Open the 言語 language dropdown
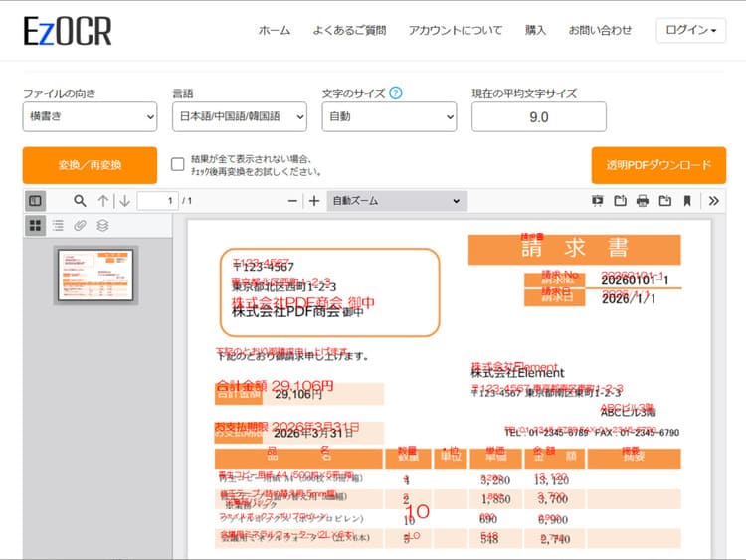 240,116
